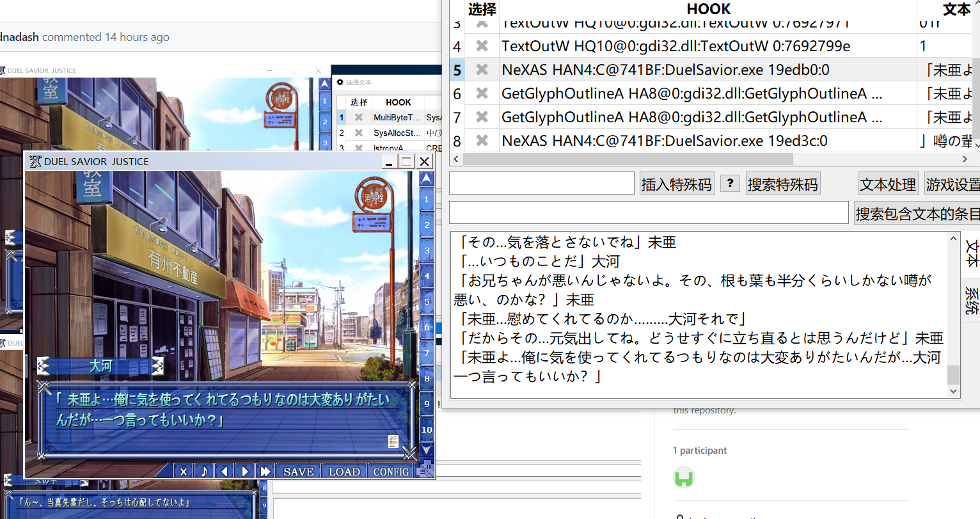The width and height of the screenshot is (980, 519).
Task: Open dnadash's GitHub profile link
Action: 19,36
